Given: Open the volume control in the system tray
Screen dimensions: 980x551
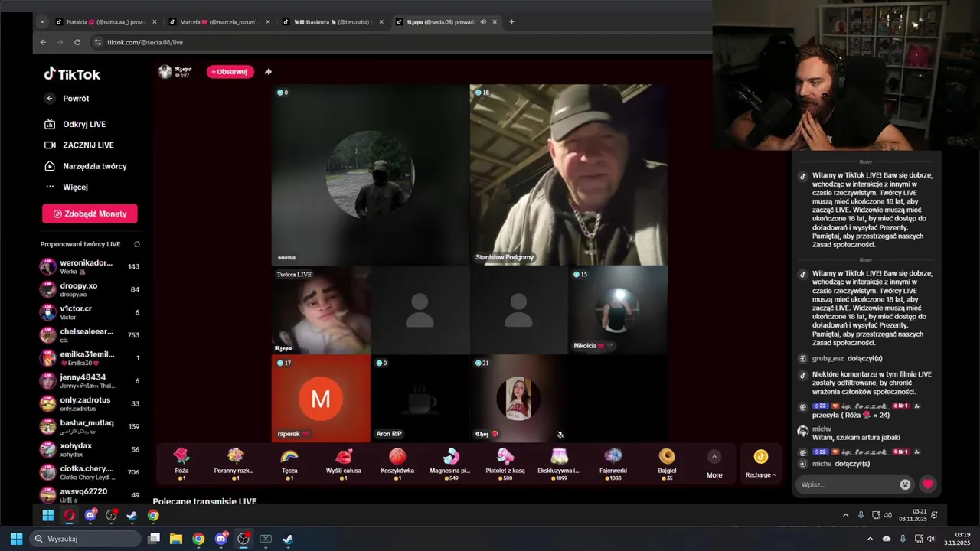Looking at the screenshot, I should [931, 539].
